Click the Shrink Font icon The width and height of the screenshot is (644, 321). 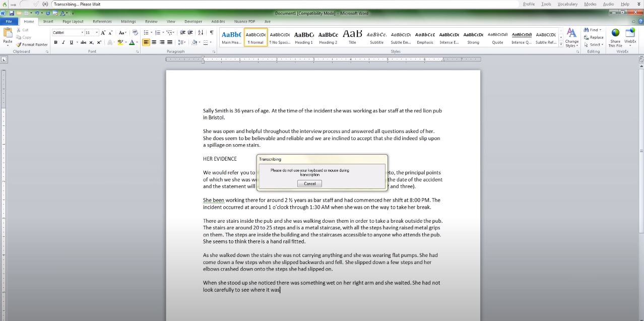pos(111,33)
